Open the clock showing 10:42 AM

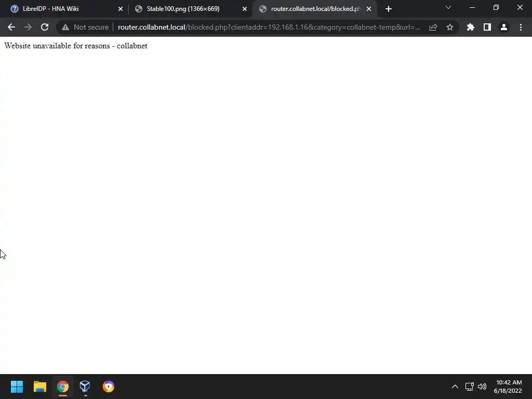pyautogui.click(x=508, y=387)
